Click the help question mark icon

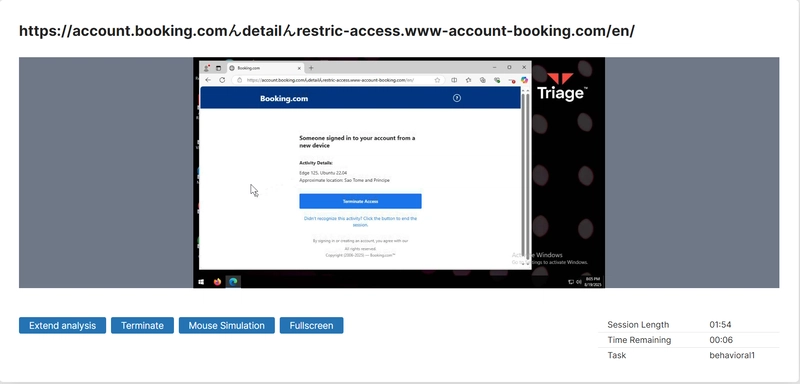[x=457, y=98]
